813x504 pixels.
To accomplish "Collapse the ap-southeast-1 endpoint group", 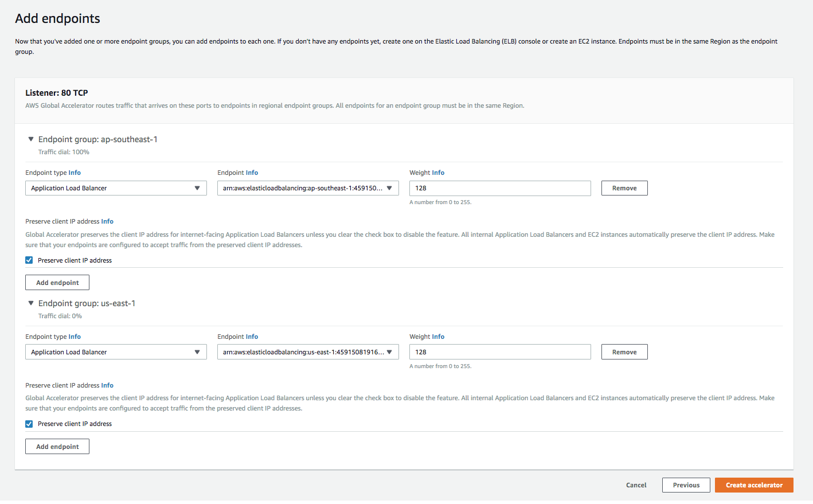I will (31, 139).
